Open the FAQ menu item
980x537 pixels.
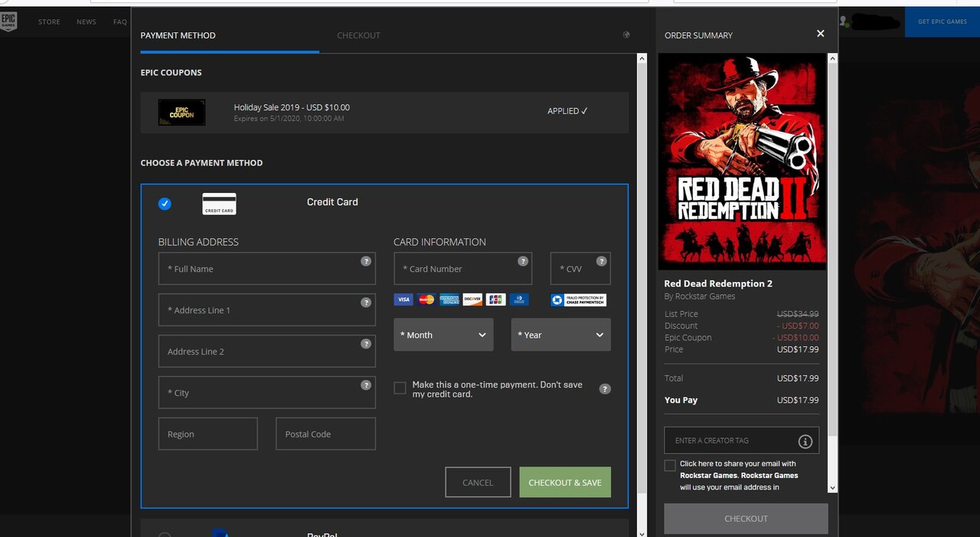pos(120,21)
